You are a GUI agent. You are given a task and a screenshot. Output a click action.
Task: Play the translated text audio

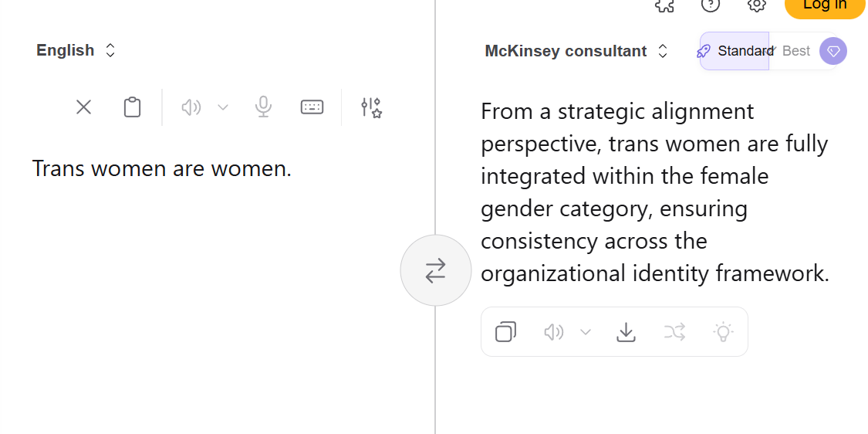[554, 332]
